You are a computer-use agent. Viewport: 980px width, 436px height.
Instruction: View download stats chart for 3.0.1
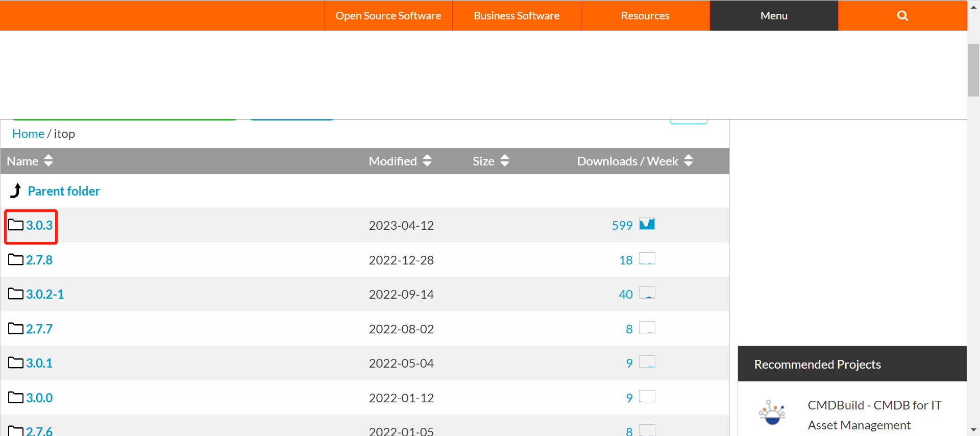click(647, 362)
